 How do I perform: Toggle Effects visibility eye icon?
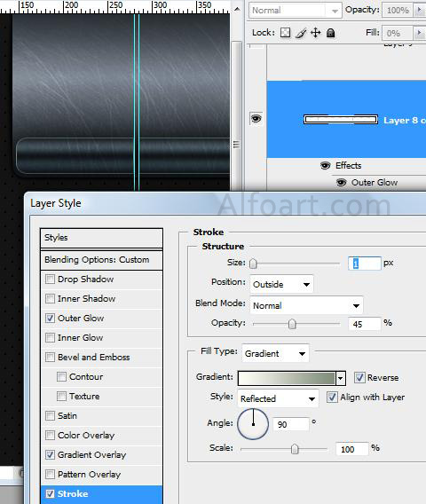(x=325, y=166)
